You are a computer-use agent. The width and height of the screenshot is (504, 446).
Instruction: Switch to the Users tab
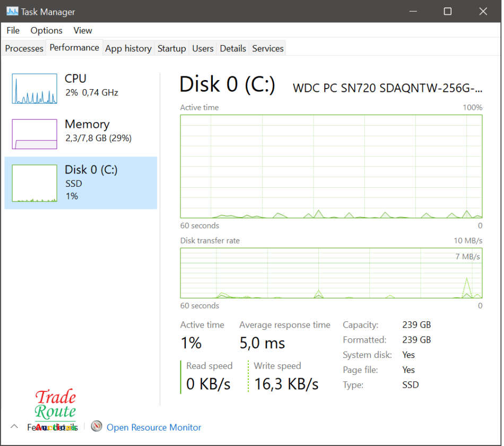pos(203,48)
